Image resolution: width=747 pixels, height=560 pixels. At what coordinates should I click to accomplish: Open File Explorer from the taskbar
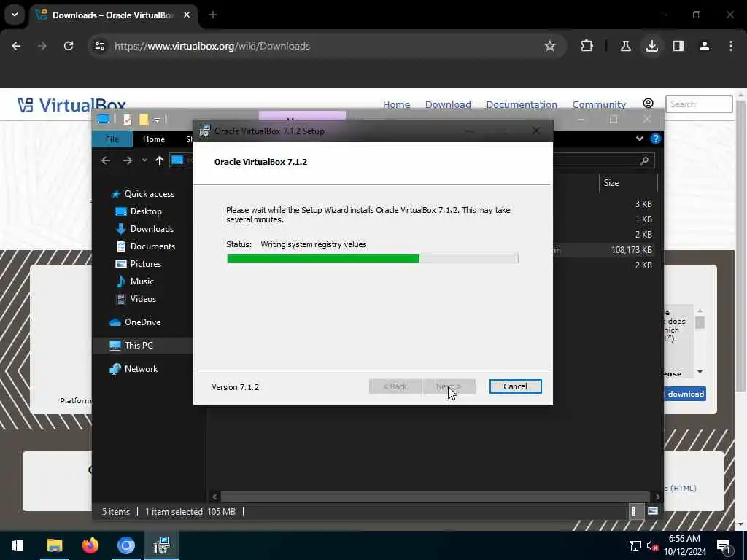54,545
